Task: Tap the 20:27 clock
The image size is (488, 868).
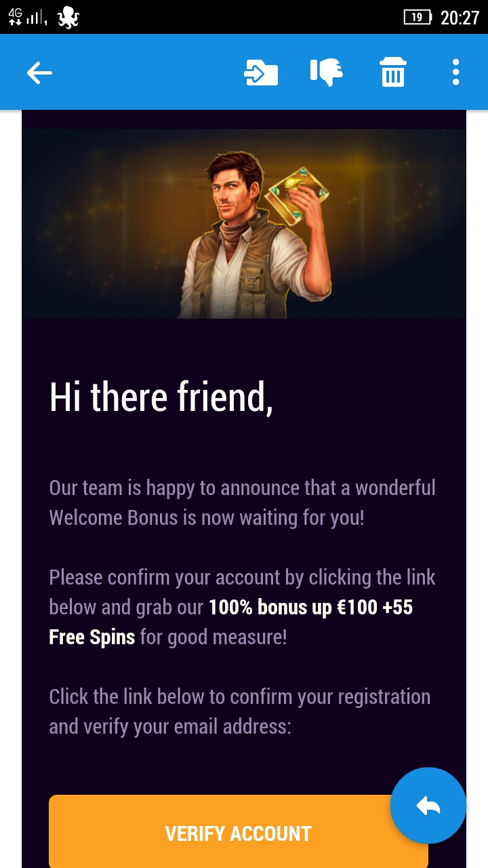Action: point(460,18)
